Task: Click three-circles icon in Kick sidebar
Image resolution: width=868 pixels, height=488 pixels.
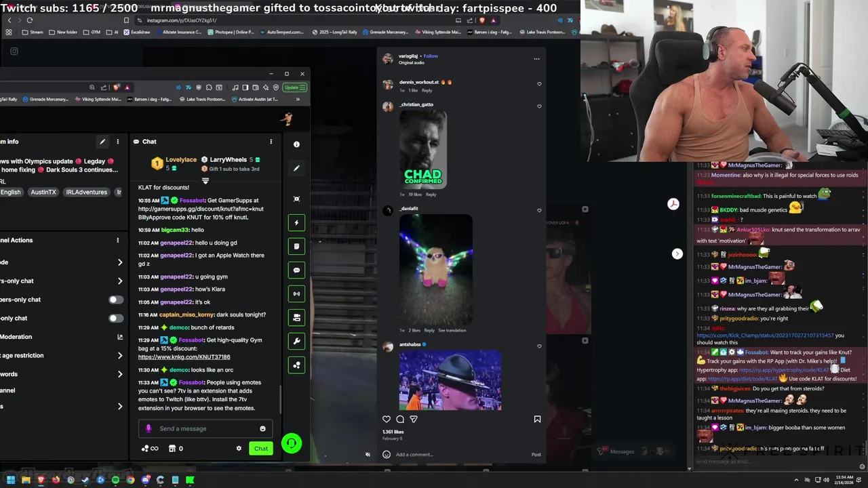Action: (x=296, y=365)
